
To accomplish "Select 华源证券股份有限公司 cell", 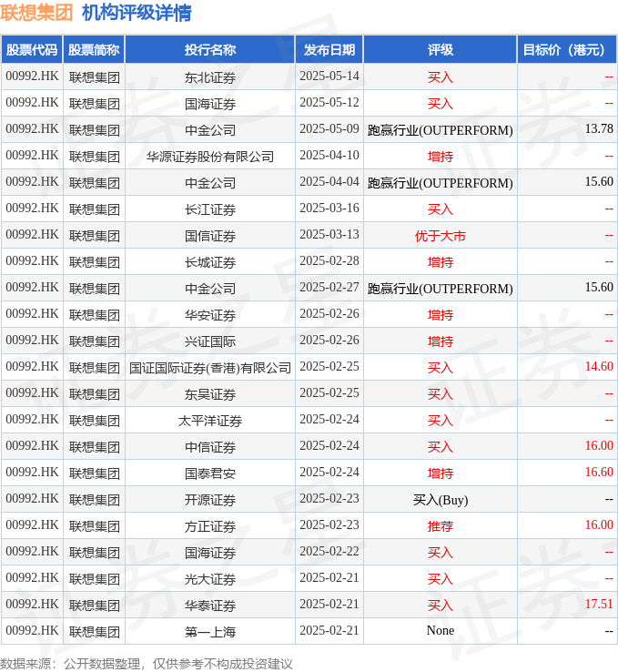I will (210, 157).
